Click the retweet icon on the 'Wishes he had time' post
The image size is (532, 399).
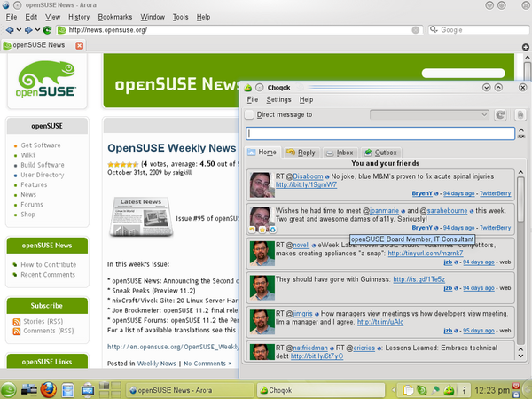click(x=272, y=230)
